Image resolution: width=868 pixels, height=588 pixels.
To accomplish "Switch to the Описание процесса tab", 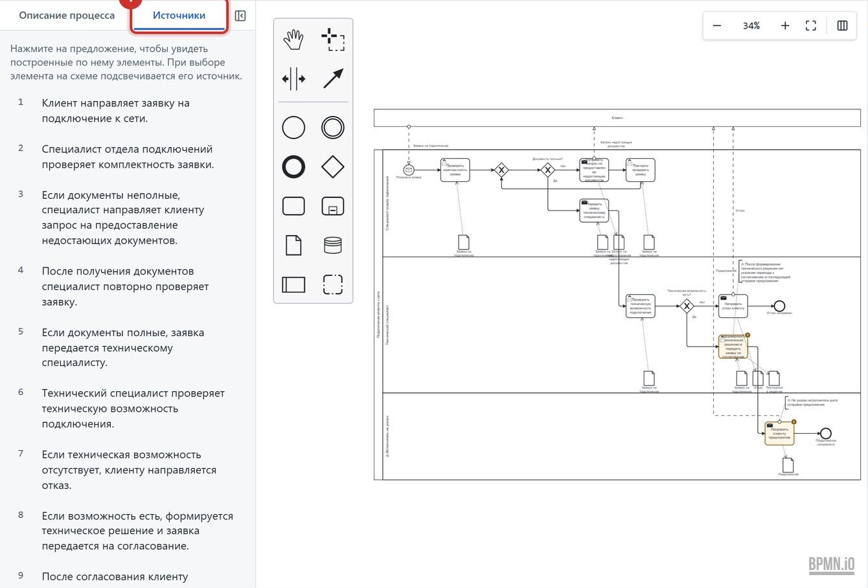I will click(67, 15).
